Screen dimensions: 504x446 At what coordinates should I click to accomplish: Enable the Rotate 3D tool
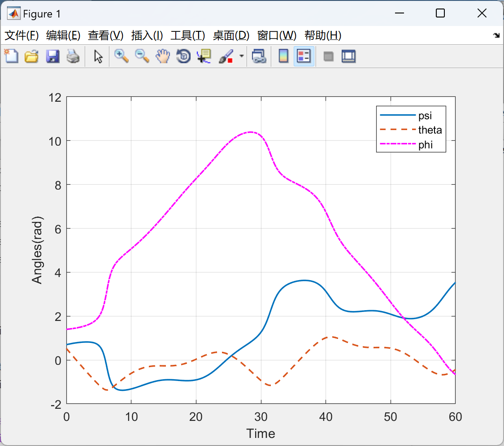183,56
